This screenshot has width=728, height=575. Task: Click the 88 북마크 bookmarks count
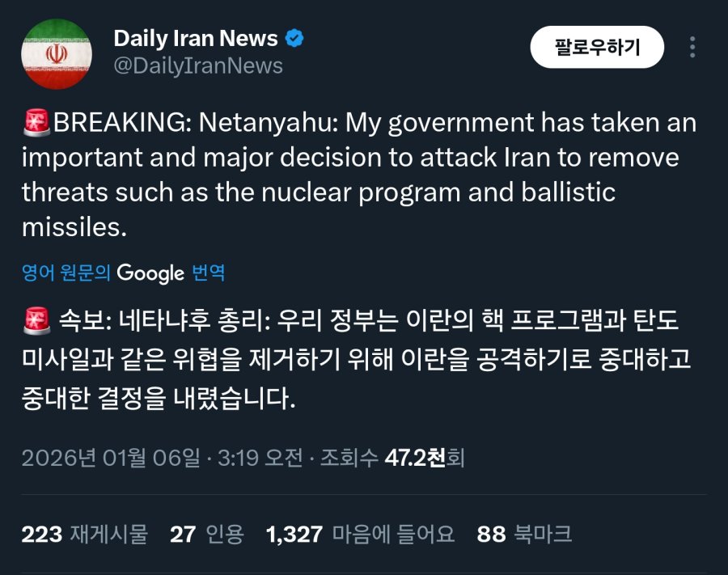pos(524,534)
